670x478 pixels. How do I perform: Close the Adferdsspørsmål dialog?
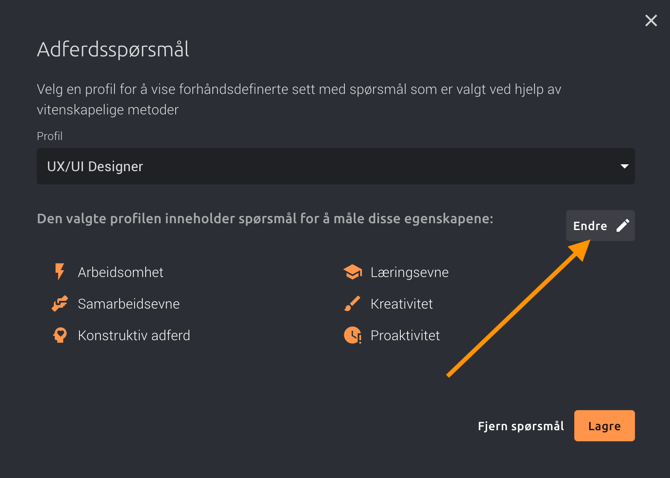(651, 20)
